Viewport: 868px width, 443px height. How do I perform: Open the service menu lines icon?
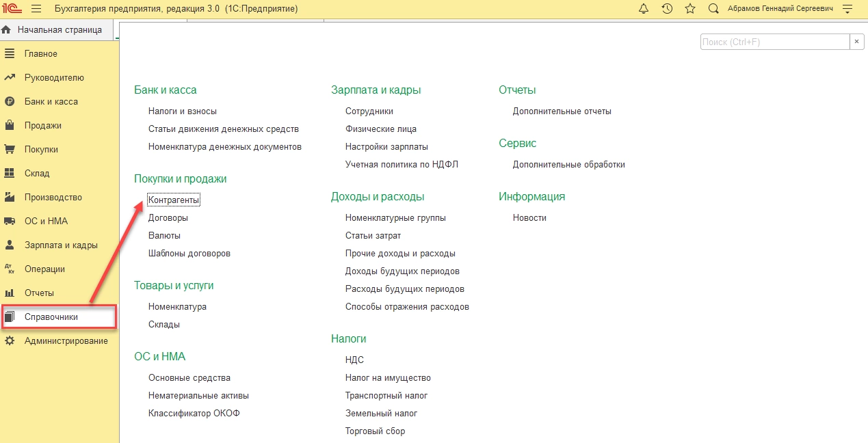click(847, 9)
